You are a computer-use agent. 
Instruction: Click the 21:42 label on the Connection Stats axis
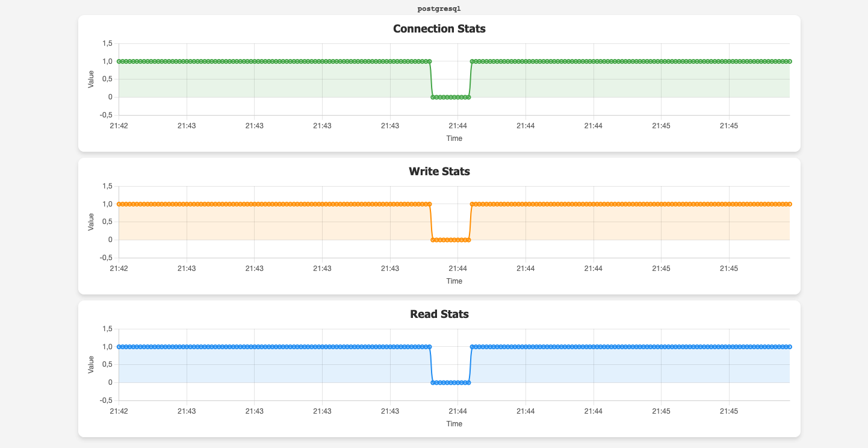[119, 126]
